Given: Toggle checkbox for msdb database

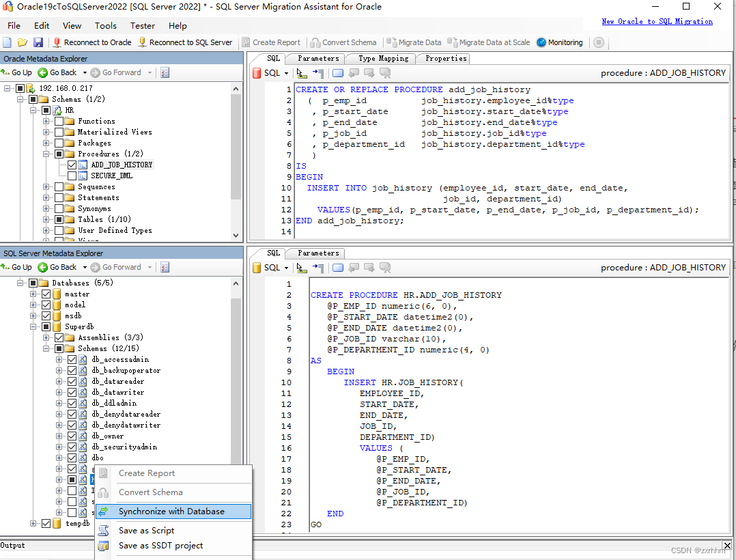Looking at the screenshot, I should click(46, 316).
